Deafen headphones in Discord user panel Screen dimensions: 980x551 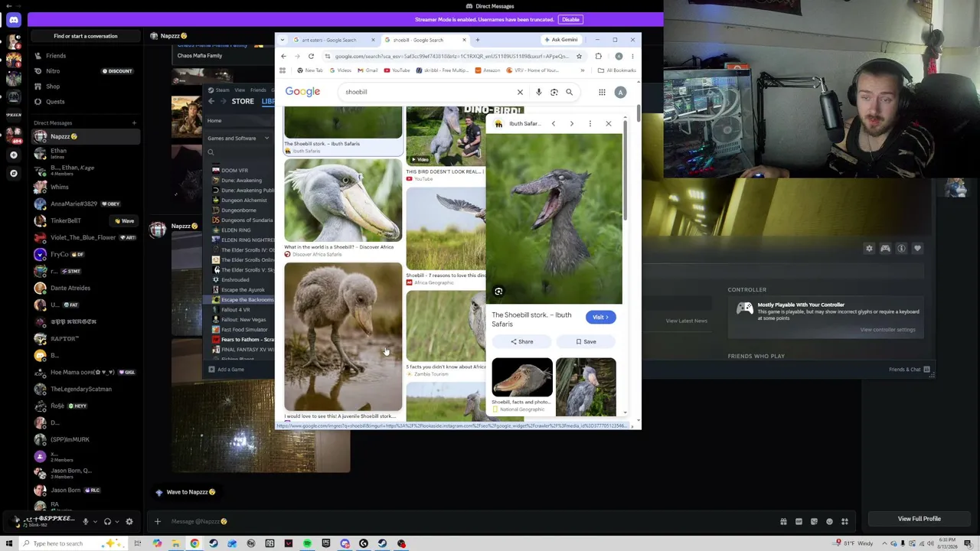tap(107, 521)
